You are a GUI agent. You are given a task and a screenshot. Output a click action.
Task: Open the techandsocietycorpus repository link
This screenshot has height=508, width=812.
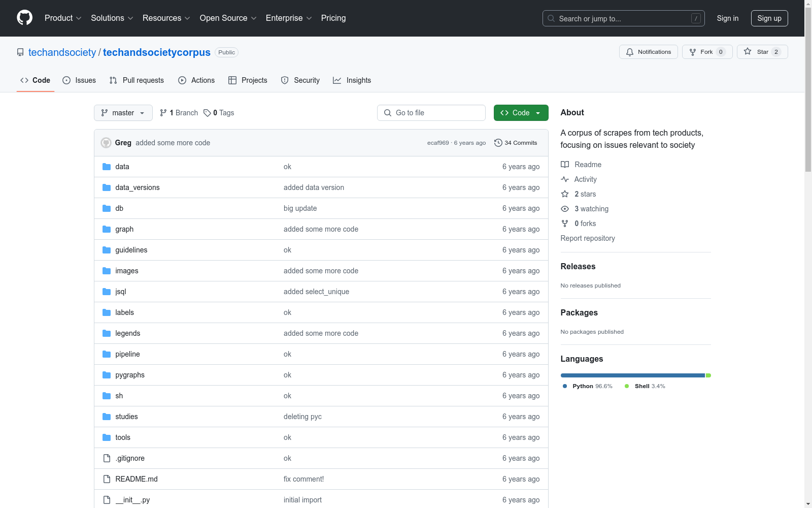click(x=157, y=52)
